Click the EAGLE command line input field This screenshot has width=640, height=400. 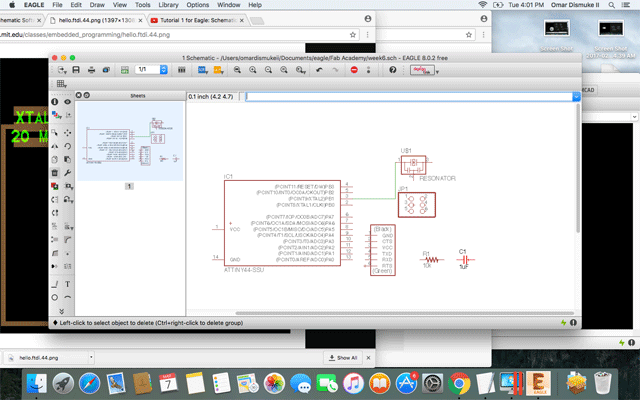[x=409, y=97]
